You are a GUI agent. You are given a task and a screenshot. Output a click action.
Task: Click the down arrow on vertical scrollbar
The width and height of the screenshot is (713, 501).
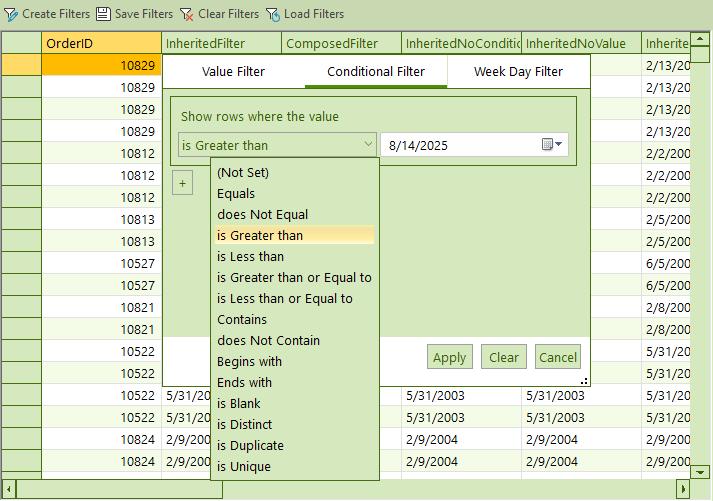tap(704, 471)
